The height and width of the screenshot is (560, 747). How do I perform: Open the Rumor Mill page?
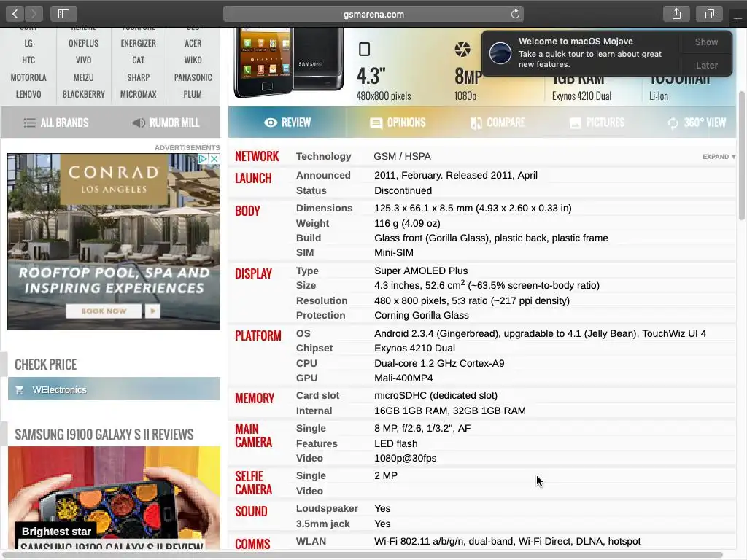pos(166,122)
